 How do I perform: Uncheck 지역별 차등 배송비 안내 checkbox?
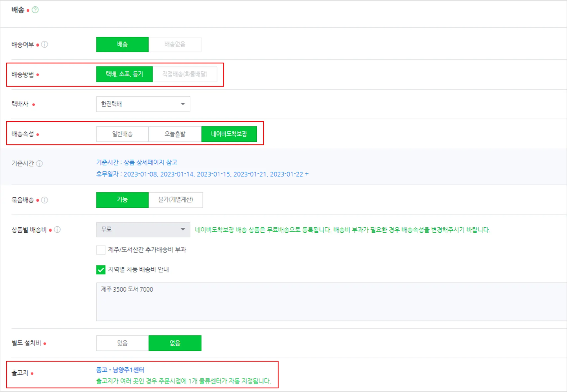[101, 269]
